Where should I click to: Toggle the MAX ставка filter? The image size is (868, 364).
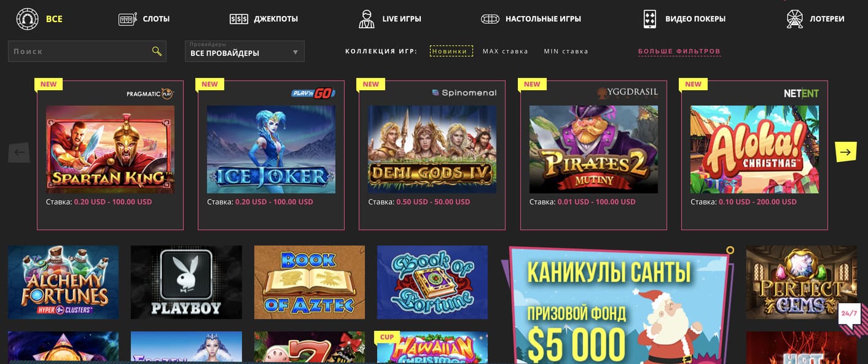506,51
